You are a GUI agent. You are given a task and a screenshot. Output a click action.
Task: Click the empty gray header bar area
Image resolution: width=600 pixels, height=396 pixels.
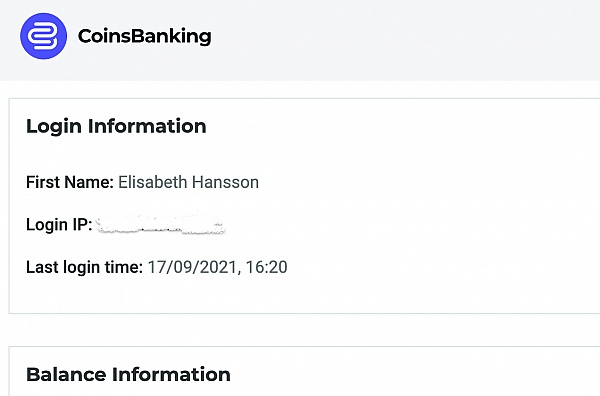pyautogui.click(x=406, y=38)
